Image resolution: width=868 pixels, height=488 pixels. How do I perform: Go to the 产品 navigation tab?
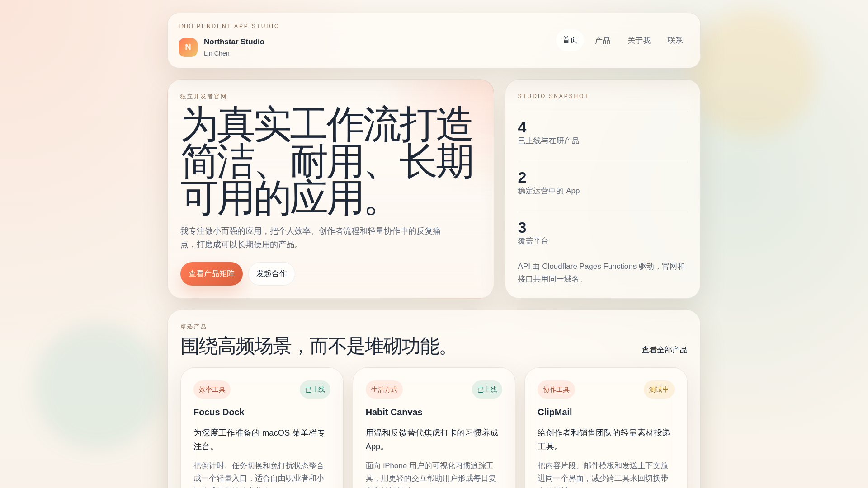[x=603, y=41]
